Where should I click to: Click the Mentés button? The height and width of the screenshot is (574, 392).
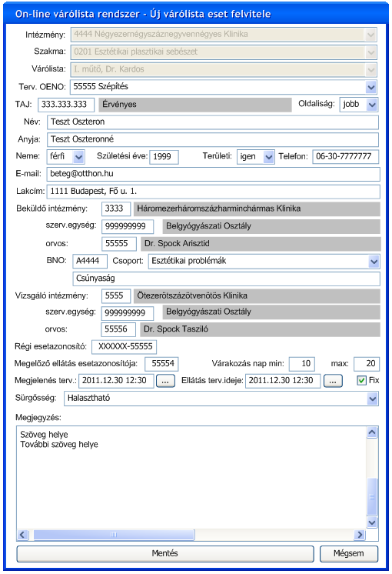coord(165,553)
